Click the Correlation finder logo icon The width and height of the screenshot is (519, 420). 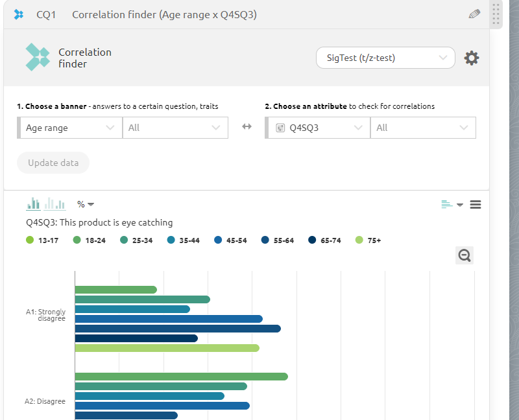[37, 57]
